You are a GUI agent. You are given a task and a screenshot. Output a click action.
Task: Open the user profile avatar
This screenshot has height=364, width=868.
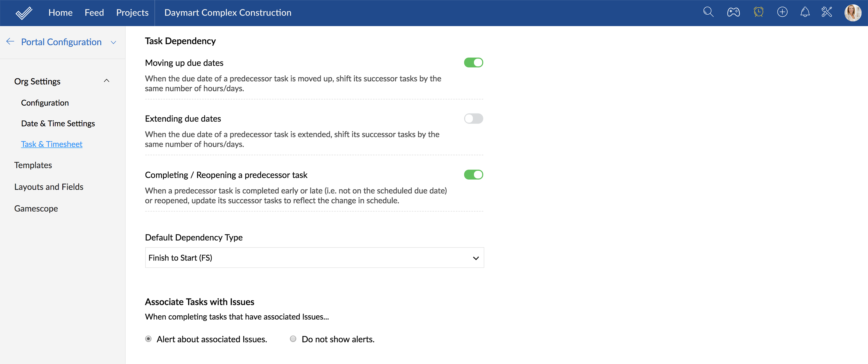pos(853,13)
